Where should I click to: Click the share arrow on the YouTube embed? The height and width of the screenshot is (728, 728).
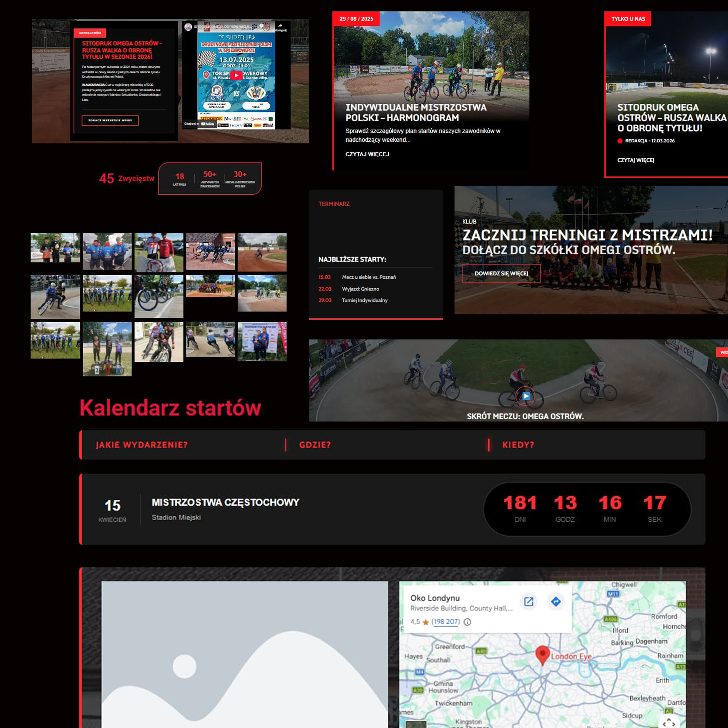[281, 26]
